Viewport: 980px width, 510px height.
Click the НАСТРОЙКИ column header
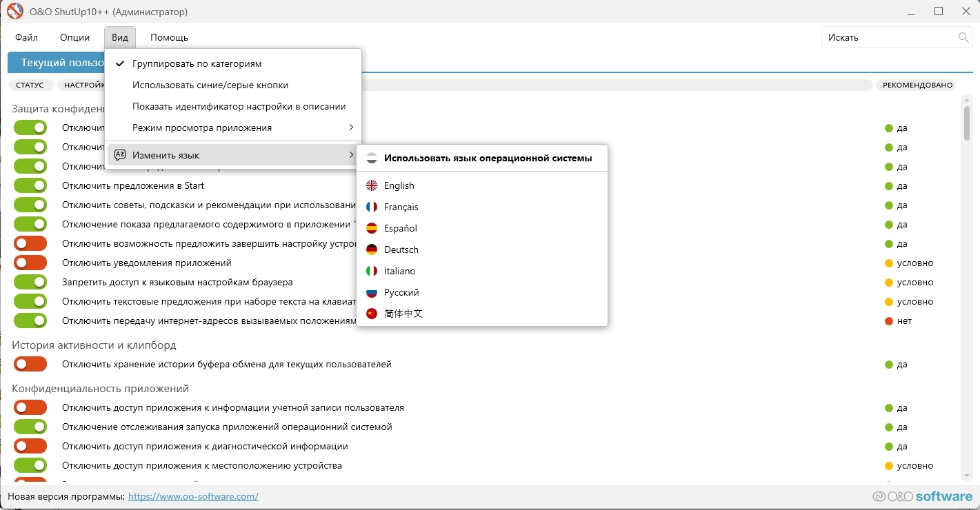coord(82,85)
